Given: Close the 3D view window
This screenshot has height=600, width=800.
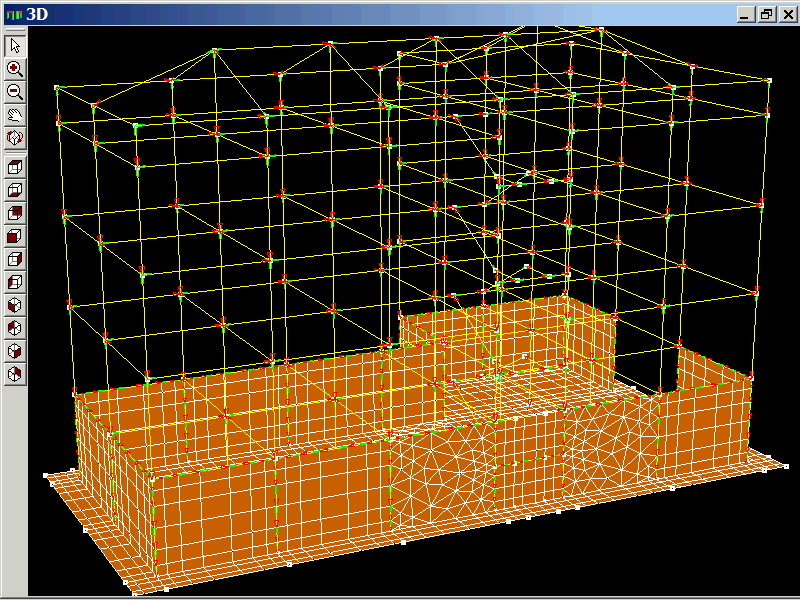Looking at the screenshot, I should pyautogui.click(x=786, y=14).
